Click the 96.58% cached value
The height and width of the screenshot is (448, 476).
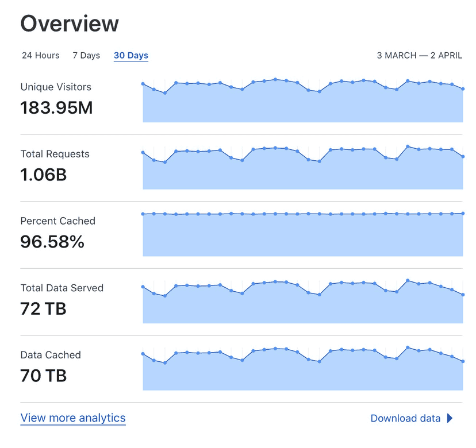[52, 242]
